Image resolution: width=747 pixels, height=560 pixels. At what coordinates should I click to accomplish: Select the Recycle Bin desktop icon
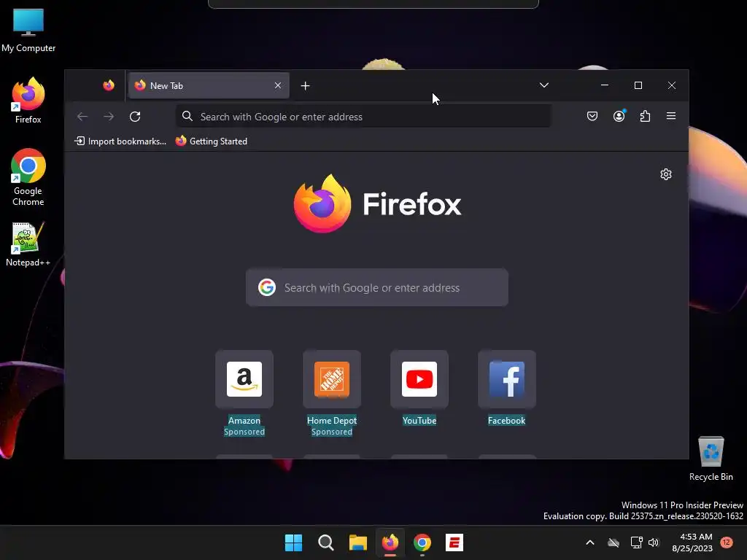point(711,459)
